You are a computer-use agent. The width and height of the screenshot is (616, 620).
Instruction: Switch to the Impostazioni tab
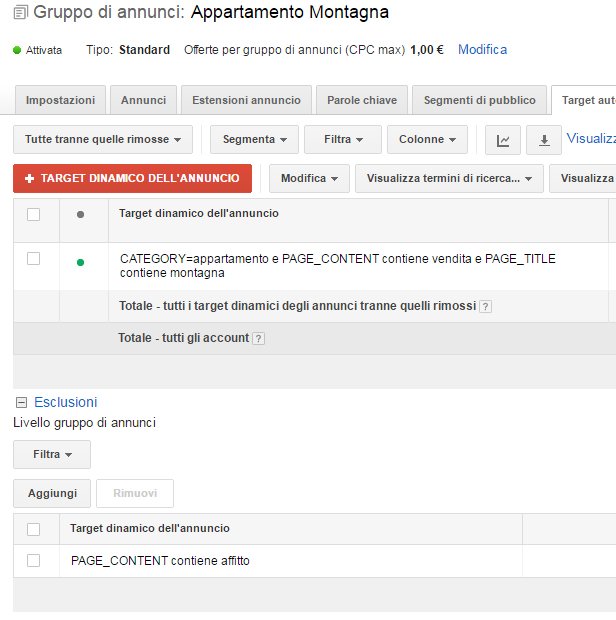tap(60, 100)
